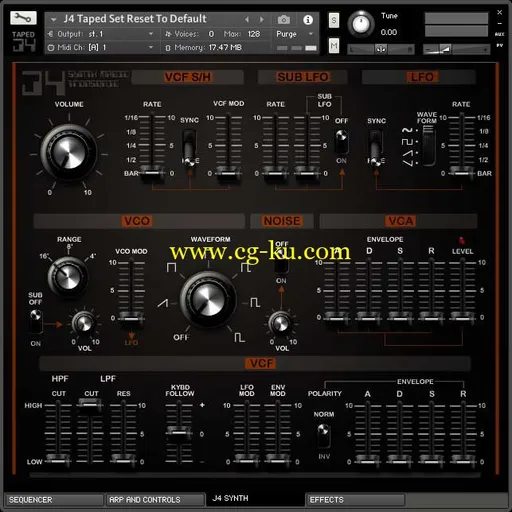Click the VCO WAVEFORM selector knob
The image size is (512, 512).
(208, 299)
